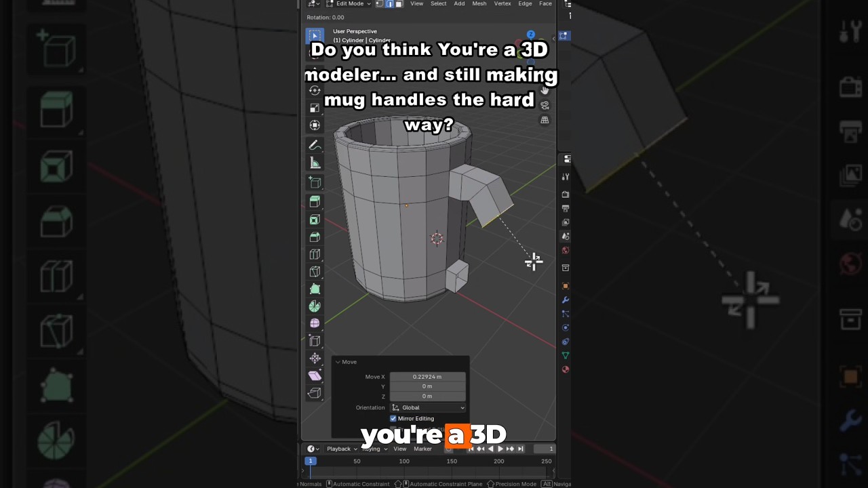This screenshot has width=868, height=488.
Task: Select the Shear tool
Action: 314,375
